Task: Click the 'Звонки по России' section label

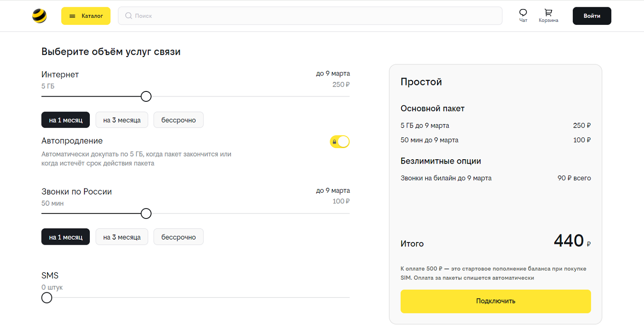Action: point(77,191)
